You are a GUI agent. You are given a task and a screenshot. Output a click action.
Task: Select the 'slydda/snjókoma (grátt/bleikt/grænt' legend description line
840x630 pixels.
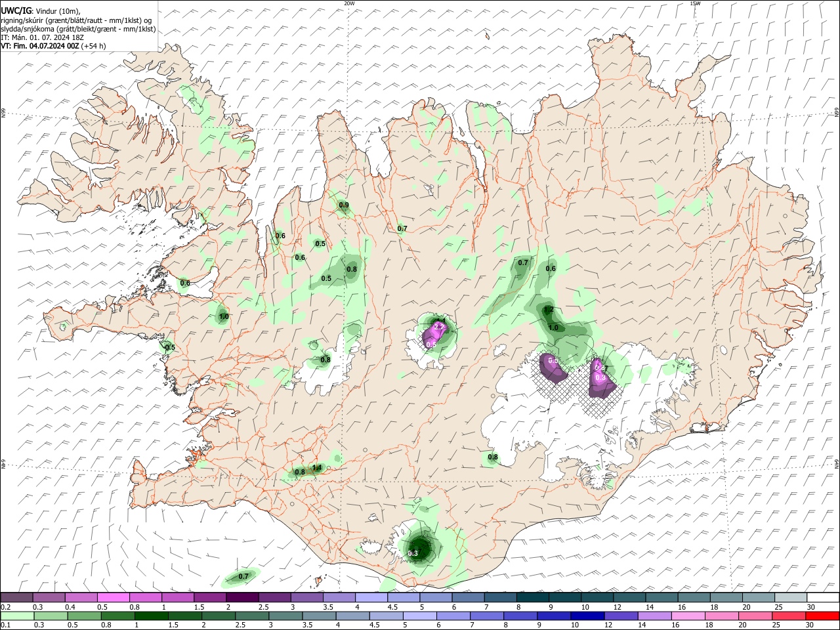point(78,29)
